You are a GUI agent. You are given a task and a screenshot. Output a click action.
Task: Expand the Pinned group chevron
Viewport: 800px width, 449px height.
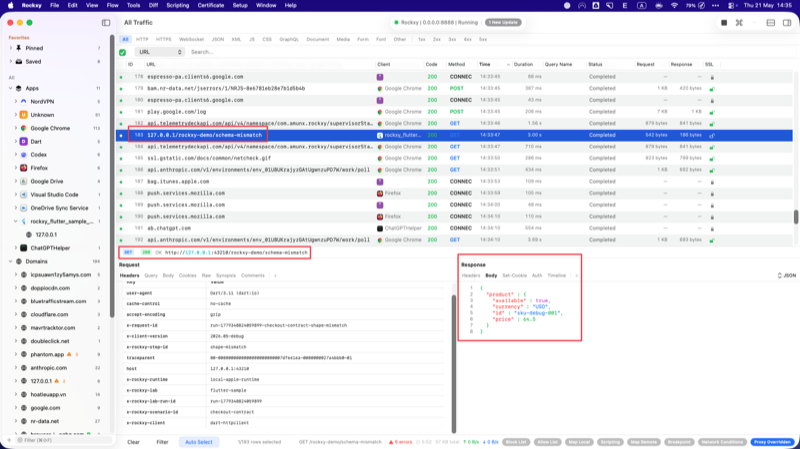11,48
